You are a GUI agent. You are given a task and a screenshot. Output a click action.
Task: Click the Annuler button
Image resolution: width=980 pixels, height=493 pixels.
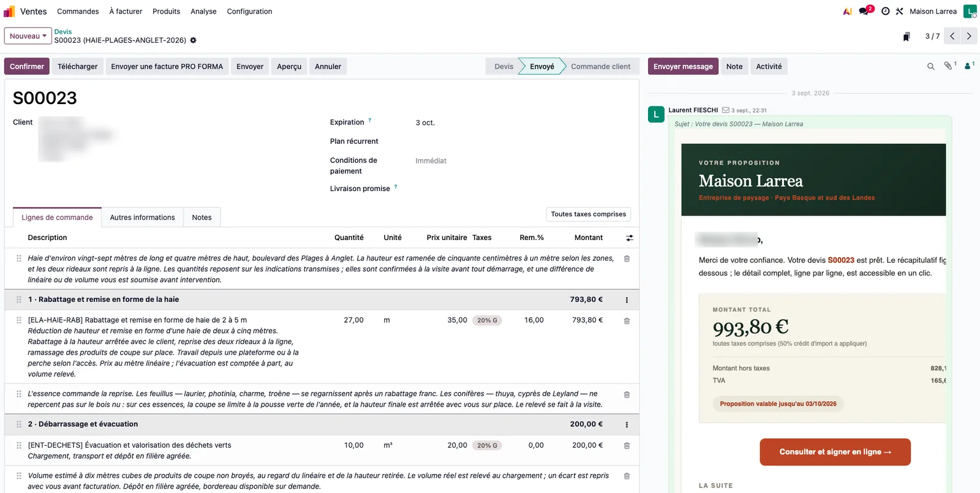click(328, 66)
